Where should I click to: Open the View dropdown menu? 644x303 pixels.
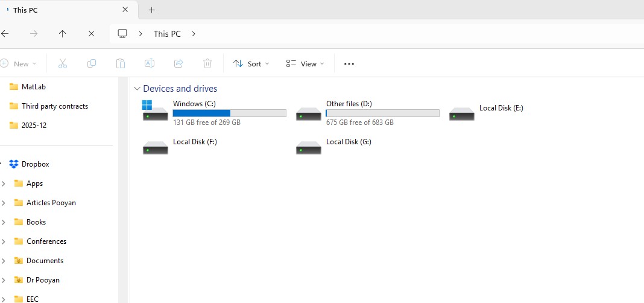pos(305,63)
